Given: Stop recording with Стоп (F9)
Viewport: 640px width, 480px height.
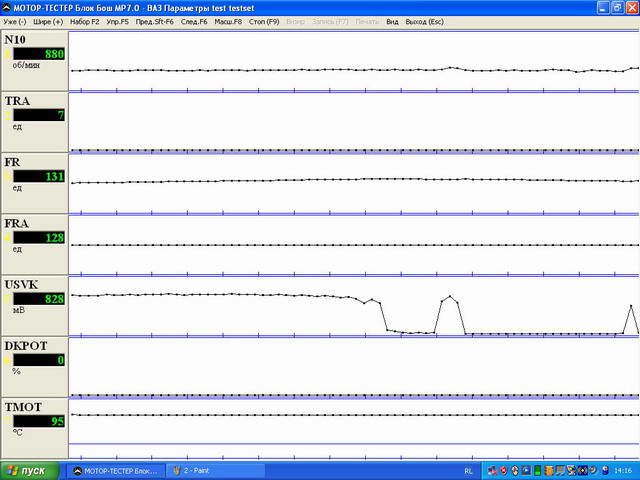Looking at the screenshot, I should [x=264, y=22].
